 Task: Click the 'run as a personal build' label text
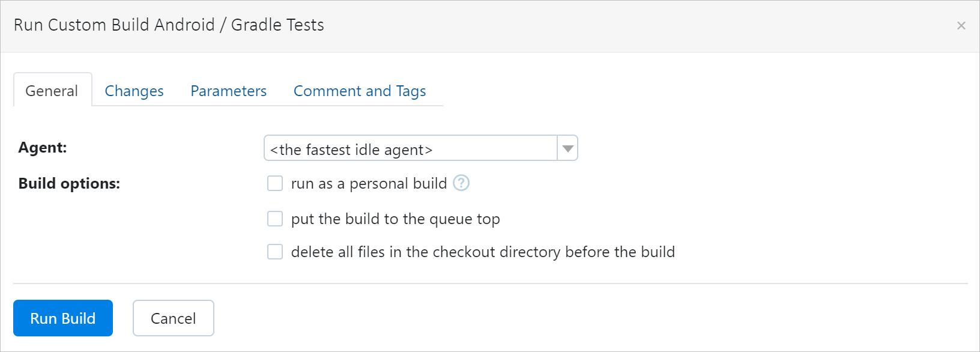click(x=369, y=183)
